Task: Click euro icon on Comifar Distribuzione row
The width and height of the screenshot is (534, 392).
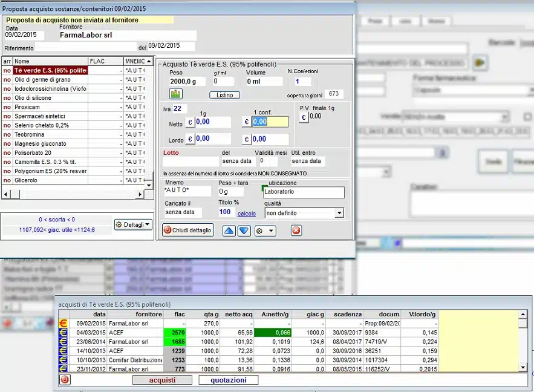Action: pyautogui.click(x=63, y=360)
